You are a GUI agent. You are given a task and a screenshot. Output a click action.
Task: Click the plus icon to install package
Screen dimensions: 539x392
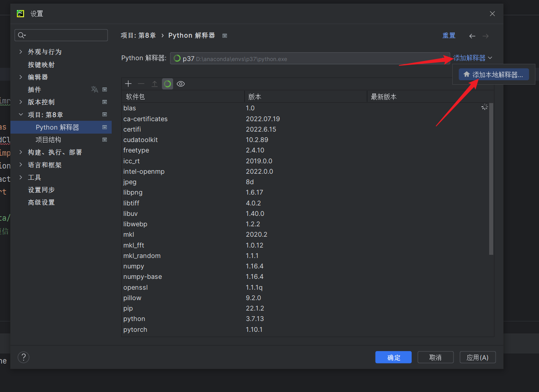point(128,84)
